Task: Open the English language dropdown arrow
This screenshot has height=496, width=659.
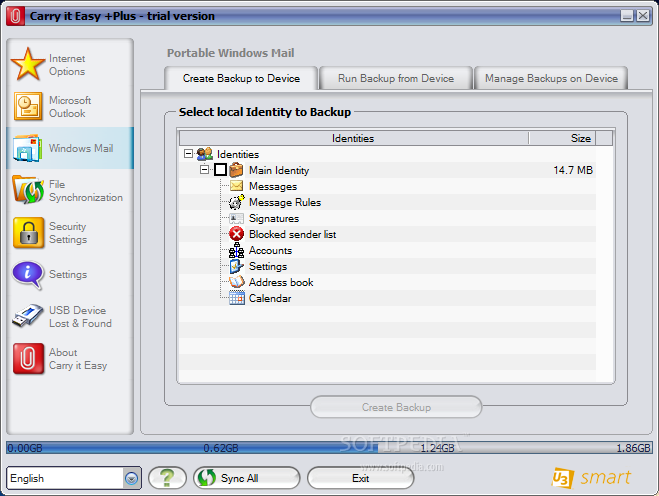Action: click(x=132, y=478)
